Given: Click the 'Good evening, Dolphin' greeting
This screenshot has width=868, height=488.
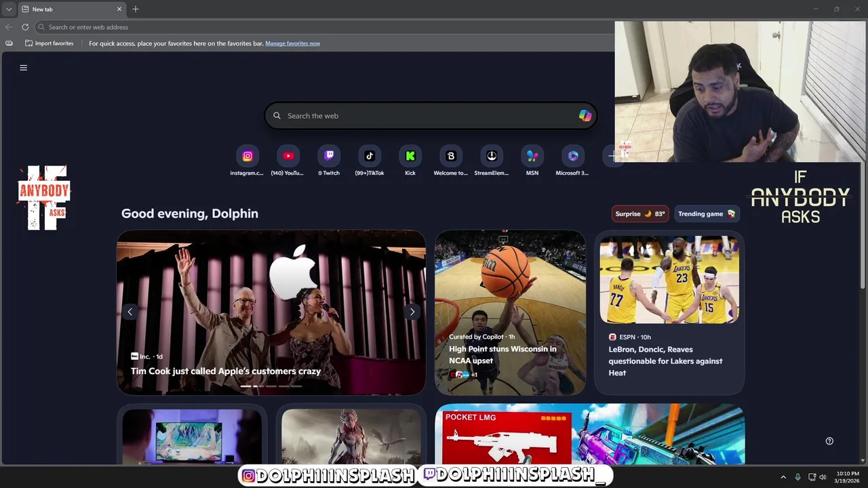Looking at the screenshot, I should coord(189,213).
